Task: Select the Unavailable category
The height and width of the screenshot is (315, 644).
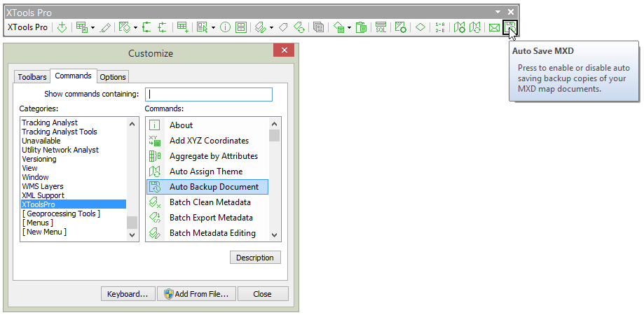Action: tap(41, 141)
